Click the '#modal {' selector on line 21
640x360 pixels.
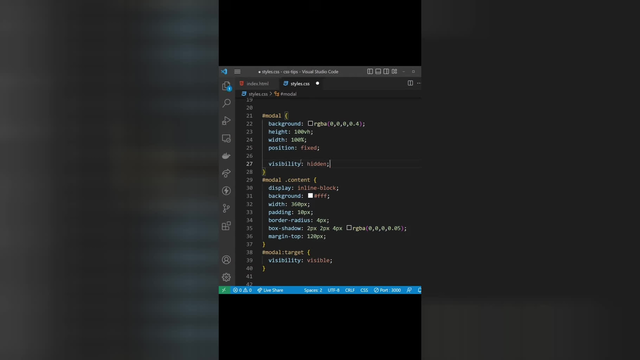(275, 116)
